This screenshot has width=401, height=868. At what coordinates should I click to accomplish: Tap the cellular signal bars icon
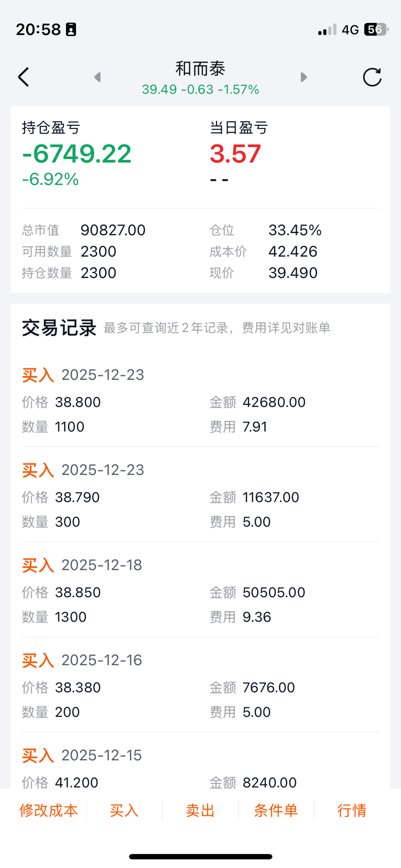pos(327,30)
